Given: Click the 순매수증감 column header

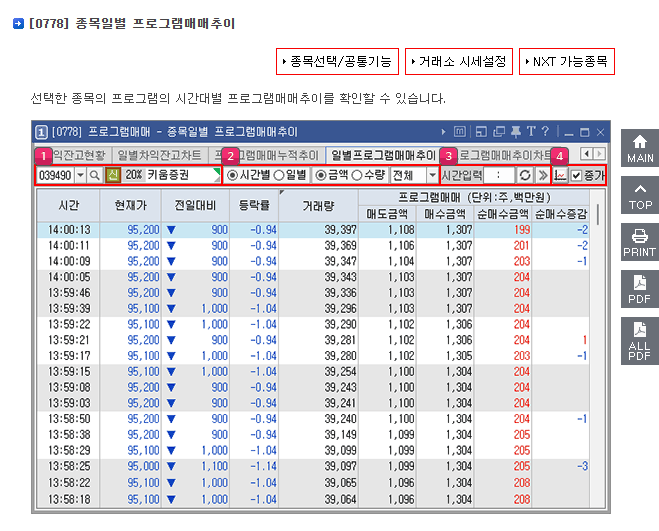Looking at the screenshot, I should click(x=561, y=214).
